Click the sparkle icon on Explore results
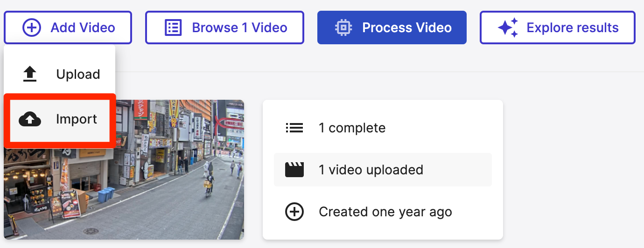The width and height of the screenshot is (644, 248). (508, 28)
